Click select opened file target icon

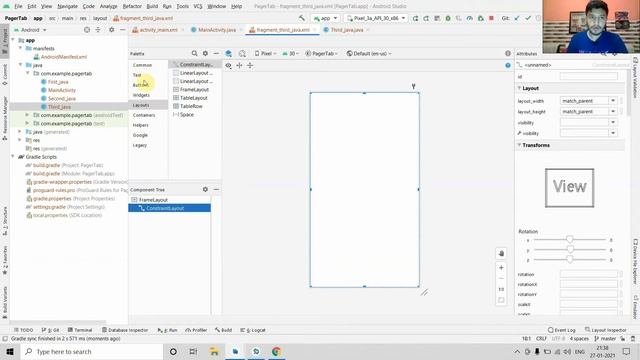pyautogui.click(x=87, y=30)
